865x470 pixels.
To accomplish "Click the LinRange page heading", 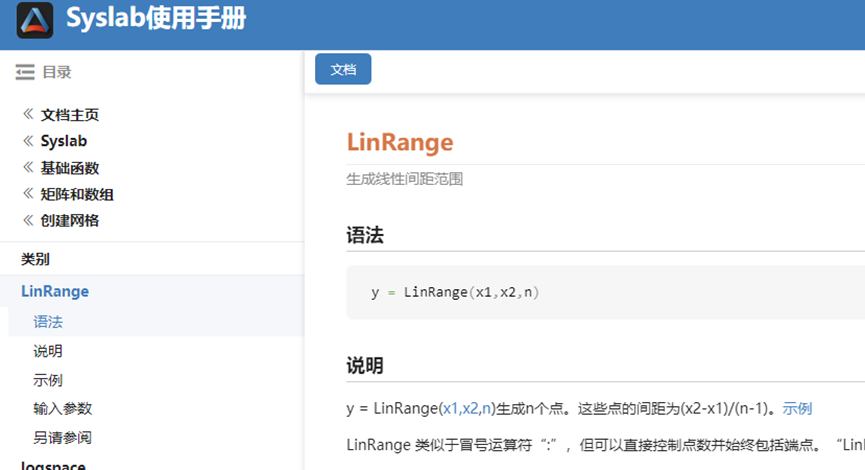I will pyautogui.click(x=400, y=142).
